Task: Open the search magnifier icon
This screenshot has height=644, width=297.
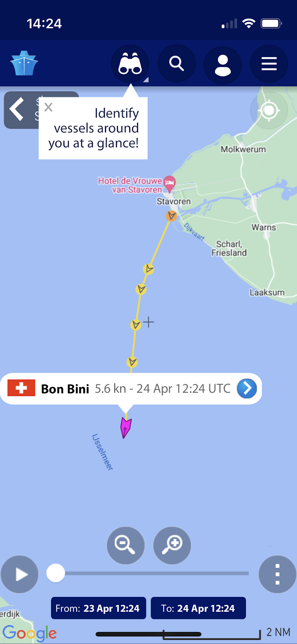Action: click(176, 64)
